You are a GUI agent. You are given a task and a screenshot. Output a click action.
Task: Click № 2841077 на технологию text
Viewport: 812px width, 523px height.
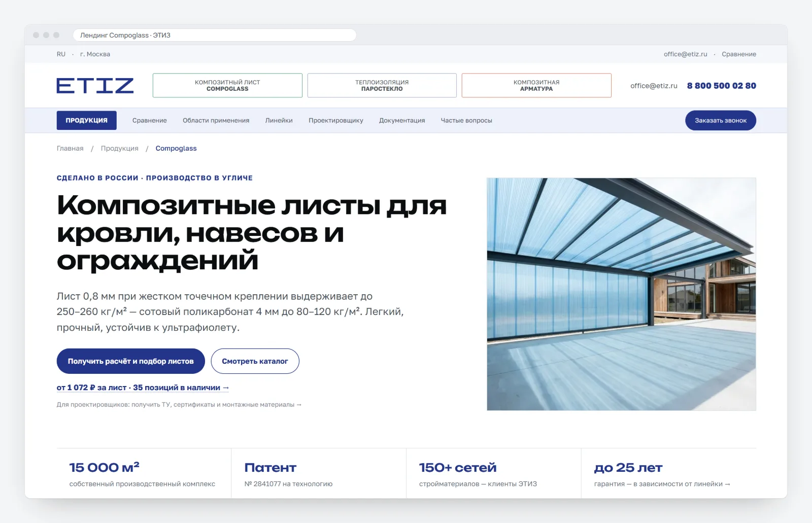[x=288, y=484]
